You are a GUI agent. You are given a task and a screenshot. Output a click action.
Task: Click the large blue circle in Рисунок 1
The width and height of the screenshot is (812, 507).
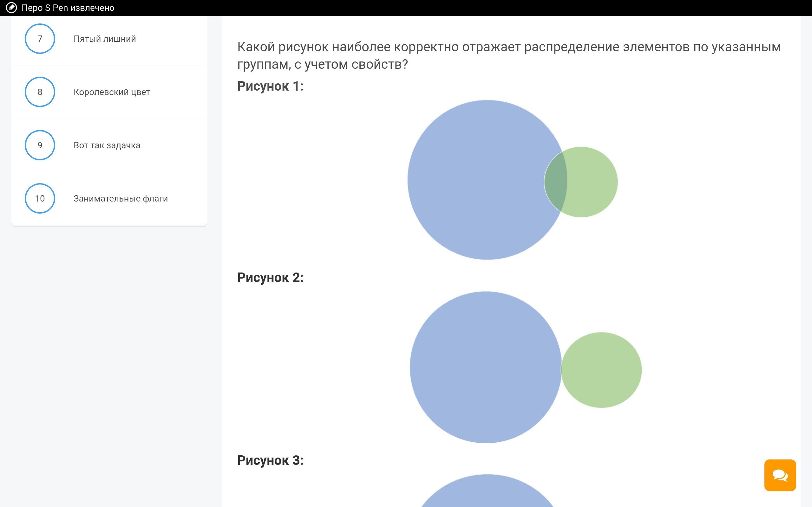click(x=476, y=180)
